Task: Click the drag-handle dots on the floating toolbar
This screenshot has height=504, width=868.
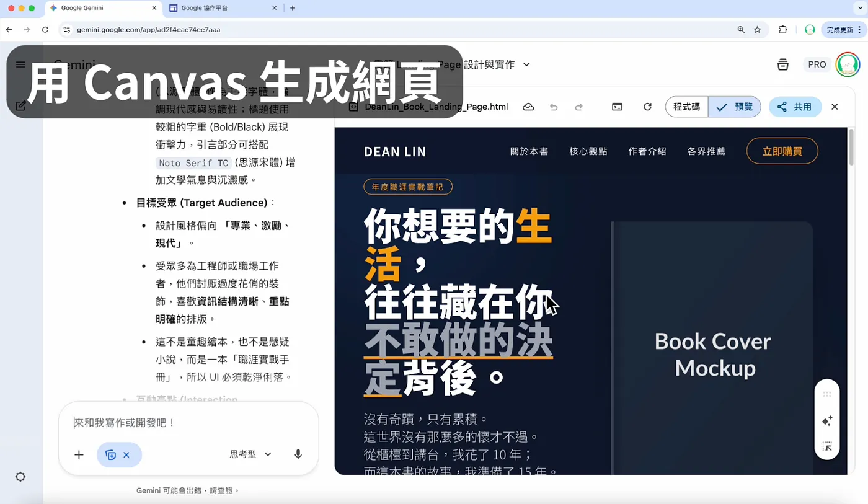Action: [x=827, y=394]
